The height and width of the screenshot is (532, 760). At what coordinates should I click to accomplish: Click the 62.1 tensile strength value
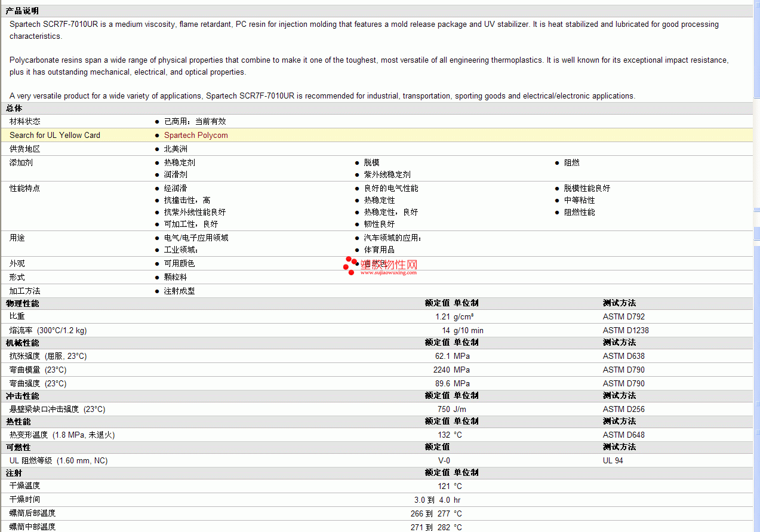(442, 356)
